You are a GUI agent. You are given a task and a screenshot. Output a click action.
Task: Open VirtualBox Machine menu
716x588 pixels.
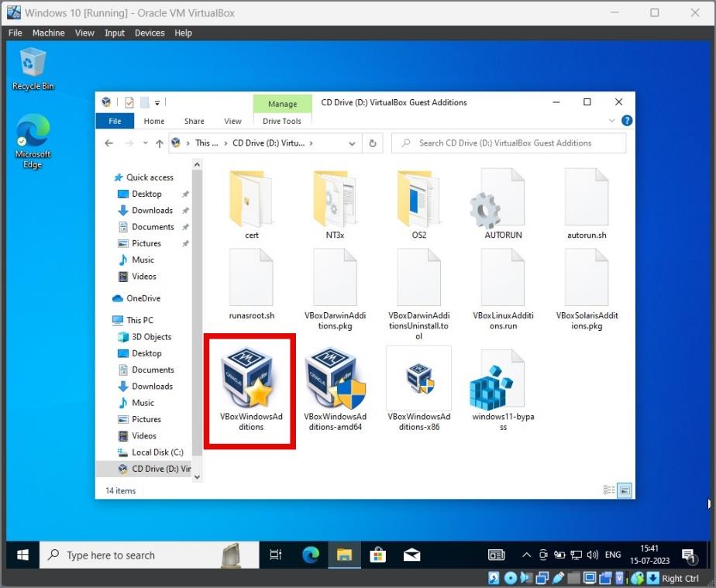click(48, 33)
